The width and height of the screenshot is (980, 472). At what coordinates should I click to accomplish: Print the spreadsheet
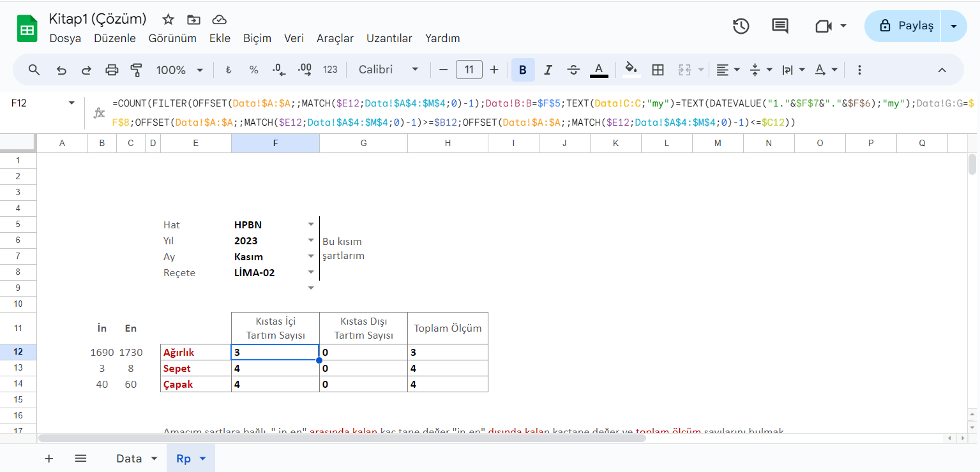[x=112, y=70]
